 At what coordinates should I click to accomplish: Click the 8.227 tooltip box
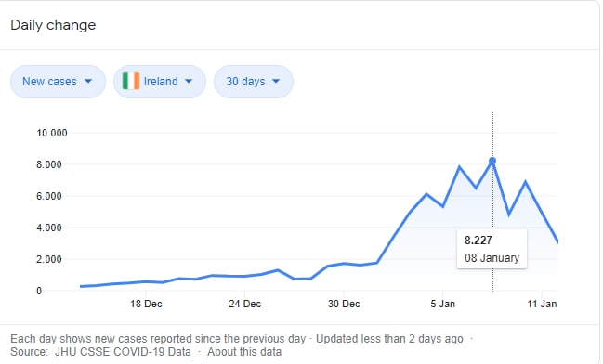pos(492,249)
